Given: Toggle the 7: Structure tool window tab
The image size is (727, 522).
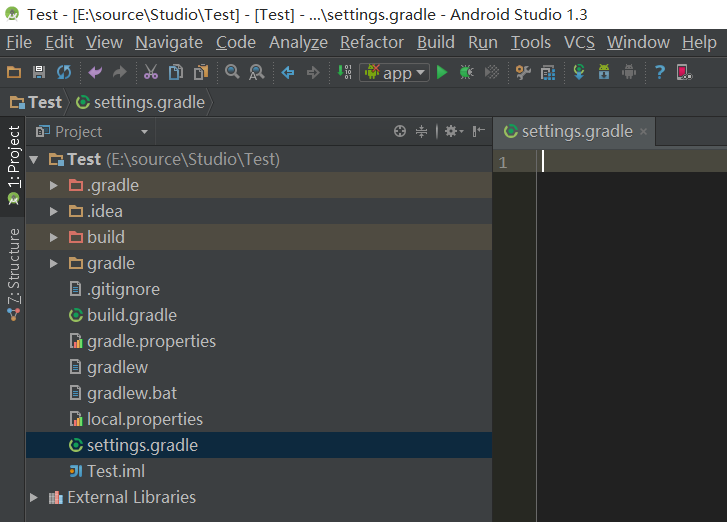Looking at the screenshot, I should coord(13,274).
